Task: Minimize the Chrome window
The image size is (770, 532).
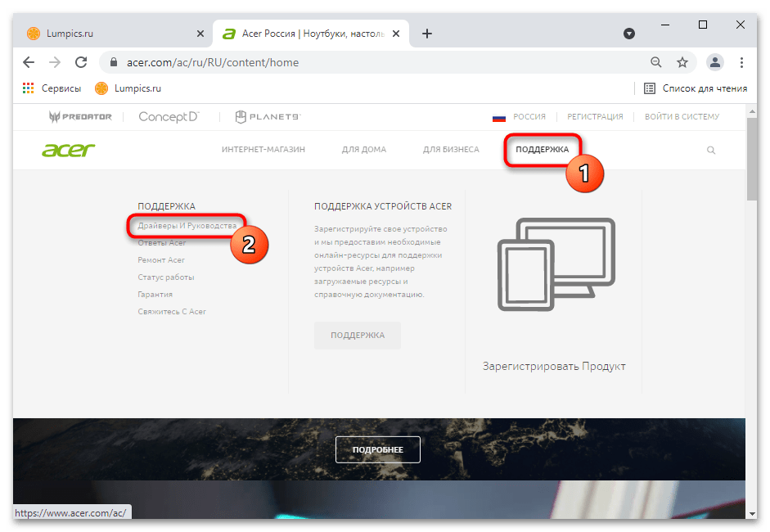Action: coord(665,25)
